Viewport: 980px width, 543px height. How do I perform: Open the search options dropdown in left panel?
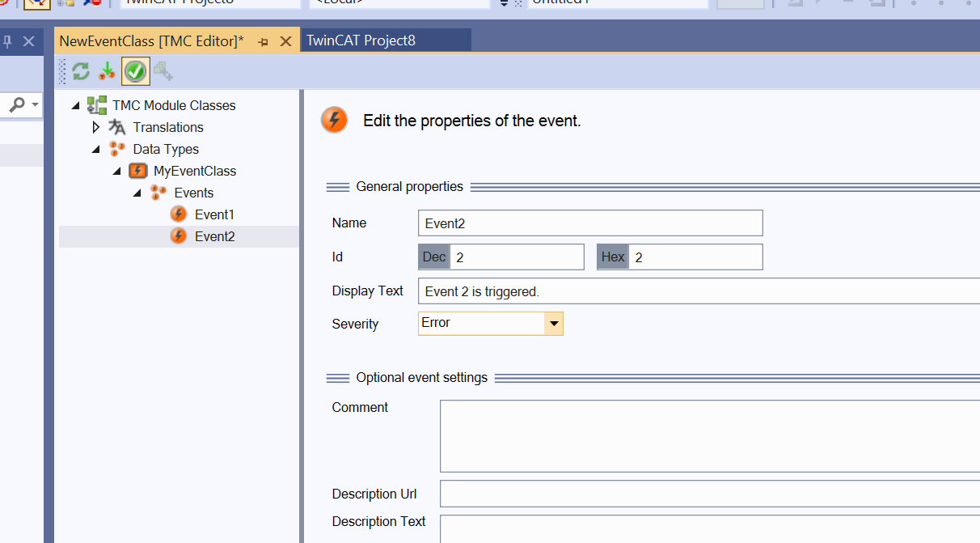(35, 104)
